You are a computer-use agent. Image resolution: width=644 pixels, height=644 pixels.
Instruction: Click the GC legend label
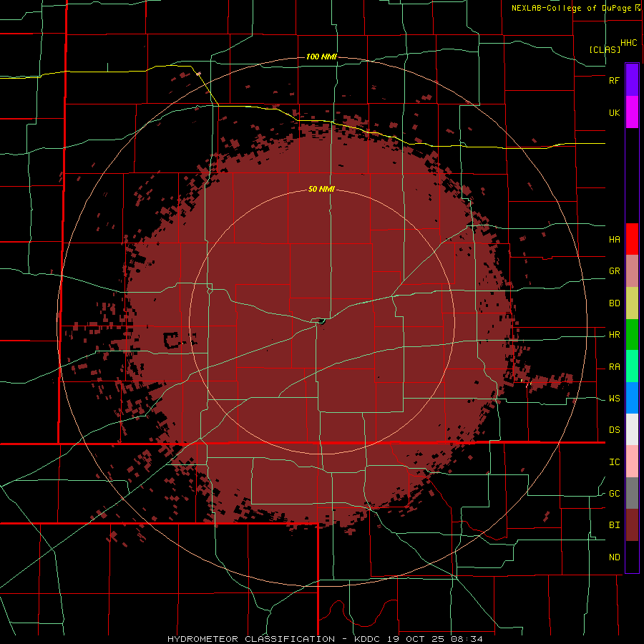[x=614, y=494]
